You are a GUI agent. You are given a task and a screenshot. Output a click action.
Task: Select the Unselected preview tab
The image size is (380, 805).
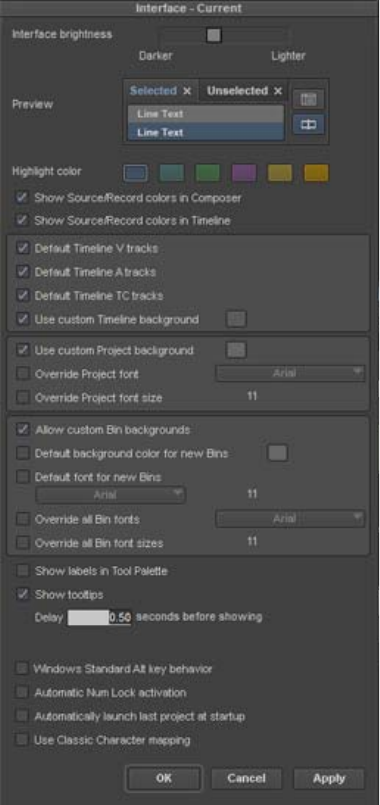pyautogui.click(x=237, y=91)
